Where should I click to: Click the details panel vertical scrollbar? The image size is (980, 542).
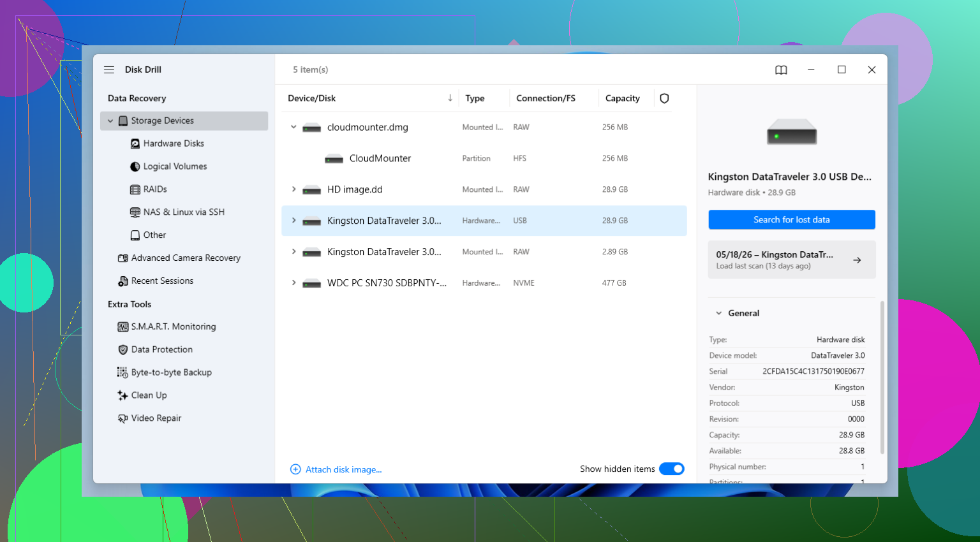[x=882, y=377]
